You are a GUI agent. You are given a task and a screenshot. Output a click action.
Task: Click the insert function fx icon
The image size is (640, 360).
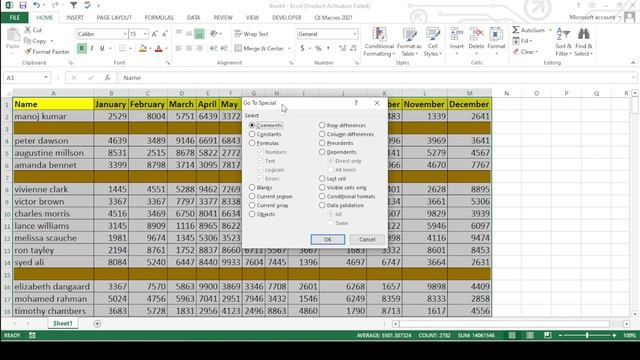[107, 78]
